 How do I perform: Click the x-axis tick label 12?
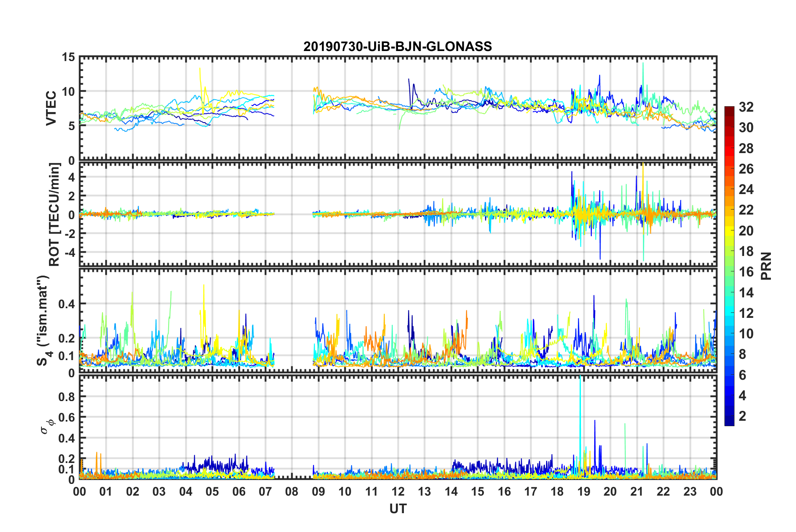398,491
